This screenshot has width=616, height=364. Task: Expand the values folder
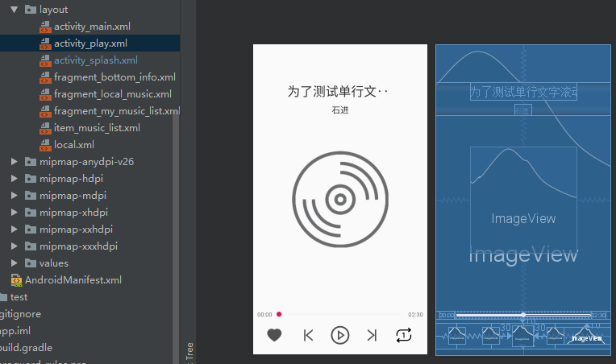pos(15,263)
